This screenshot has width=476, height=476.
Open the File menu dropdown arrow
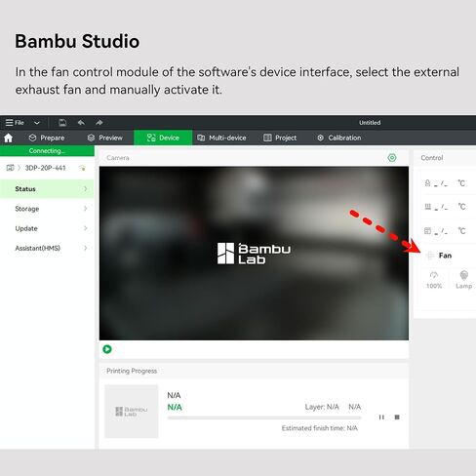tap(37, 123)
